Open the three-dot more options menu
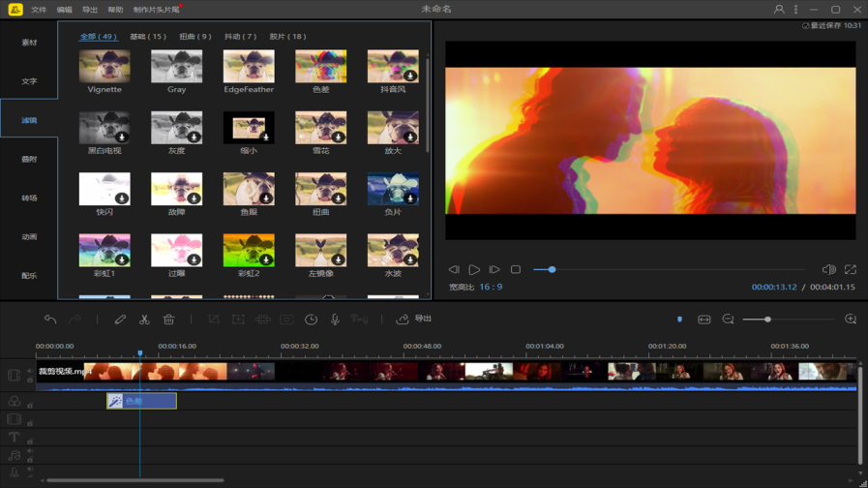 point(795,10)
